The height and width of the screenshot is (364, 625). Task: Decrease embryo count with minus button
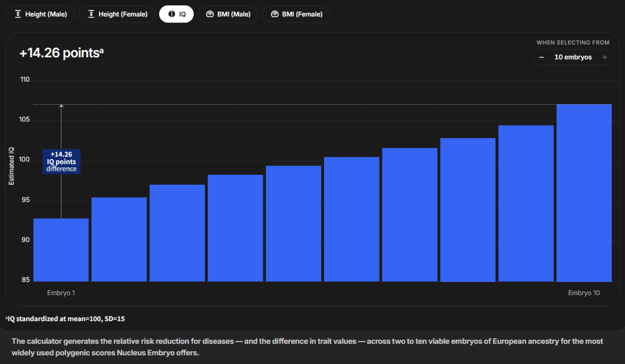[541, 57]
